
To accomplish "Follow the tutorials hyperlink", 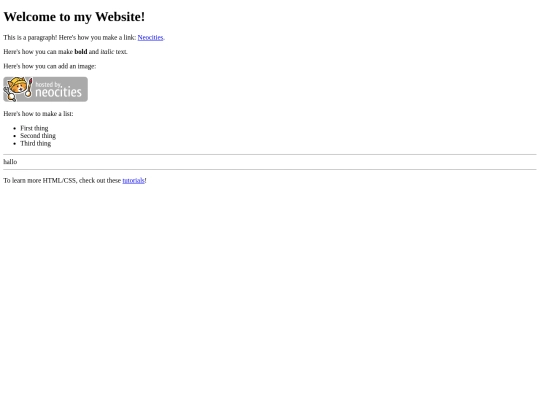I will point(133,180).
